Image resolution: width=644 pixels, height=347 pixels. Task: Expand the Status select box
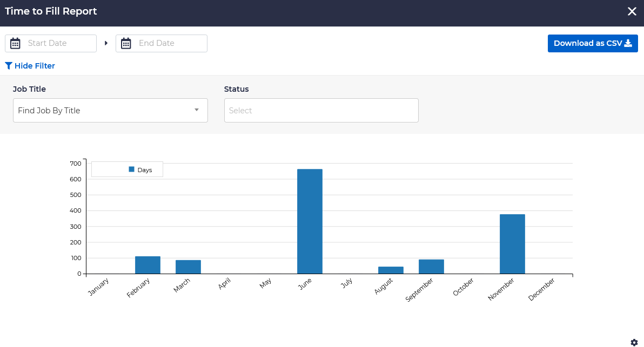pos(321,111)
